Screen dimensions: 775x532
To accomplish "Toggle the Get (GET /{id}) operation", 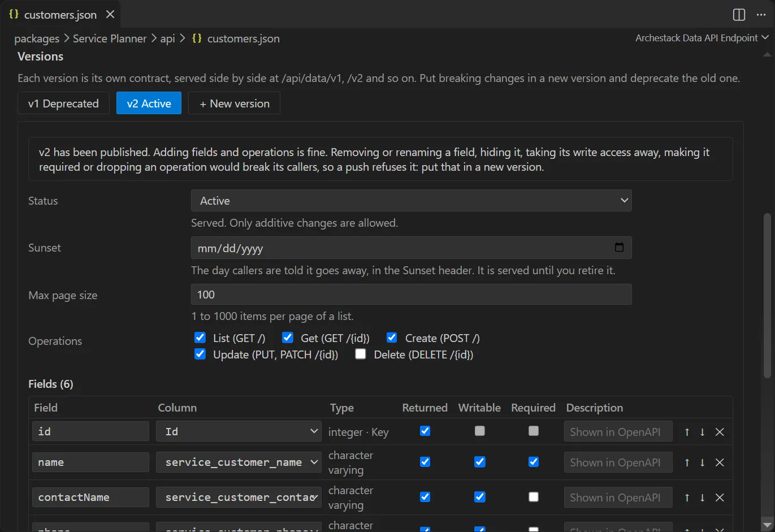I will click(288, 338).
